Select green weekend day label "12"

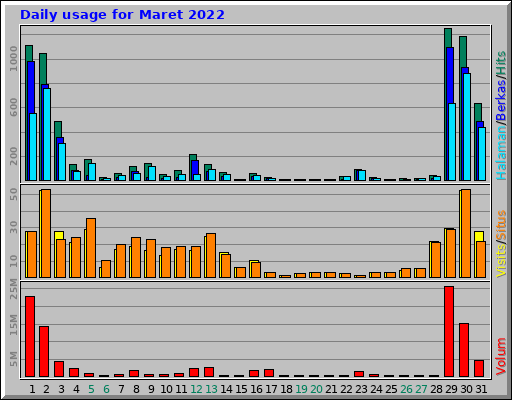click(x=196, y=389)
